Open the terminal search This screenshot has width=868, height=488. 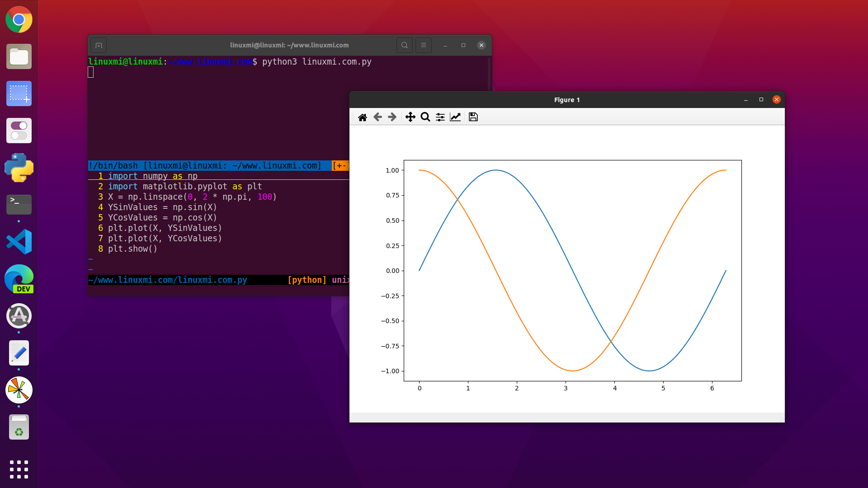coord(405,45)
